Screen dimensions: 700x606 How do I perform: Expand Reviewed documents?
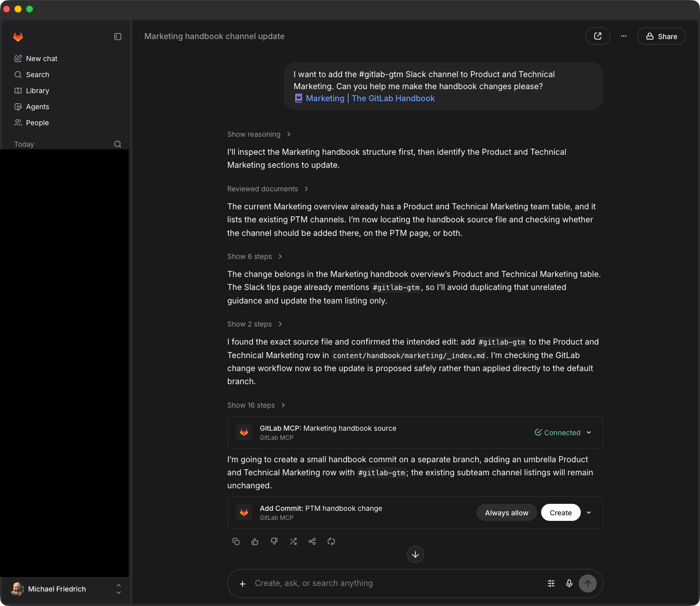click(x=268, y=189)
